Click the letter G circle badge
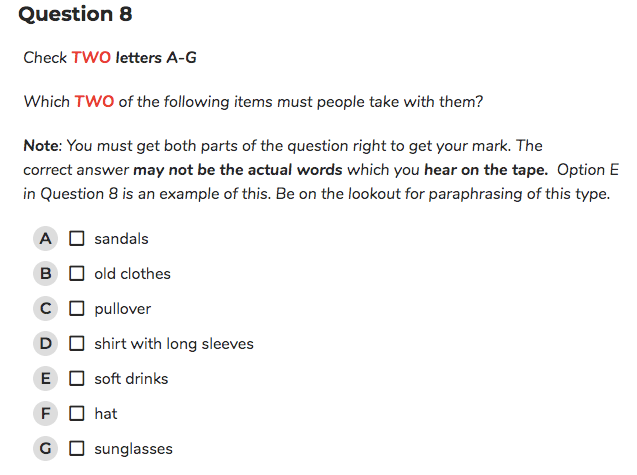This screenshot has width=637, height=475. coord(46,449)
